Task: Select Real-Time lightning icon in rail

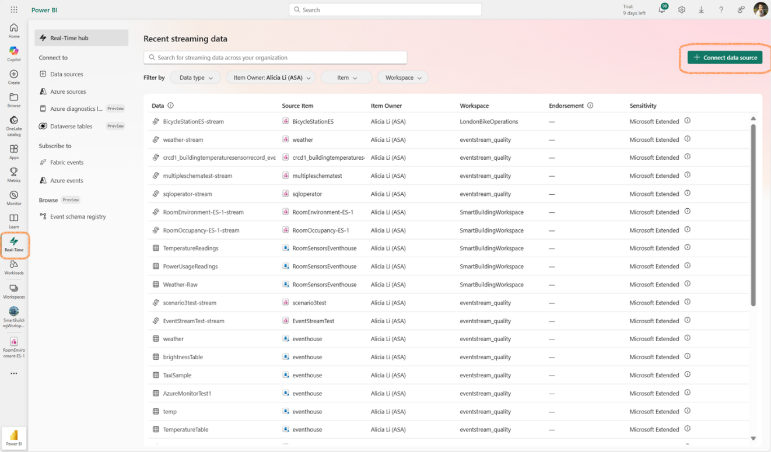Action: 14,244
